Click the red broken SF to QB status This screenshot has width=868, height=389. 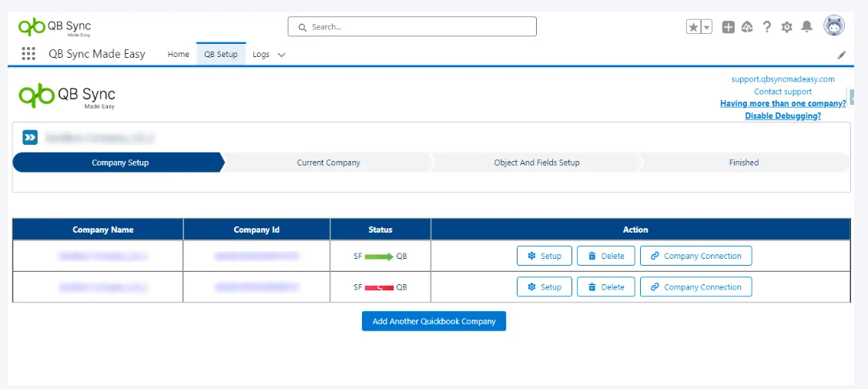380,287
